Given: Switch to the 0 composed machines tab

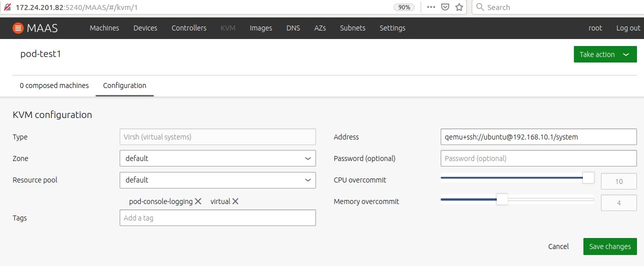Looking at the screenshot, I should tap(54, 85).
